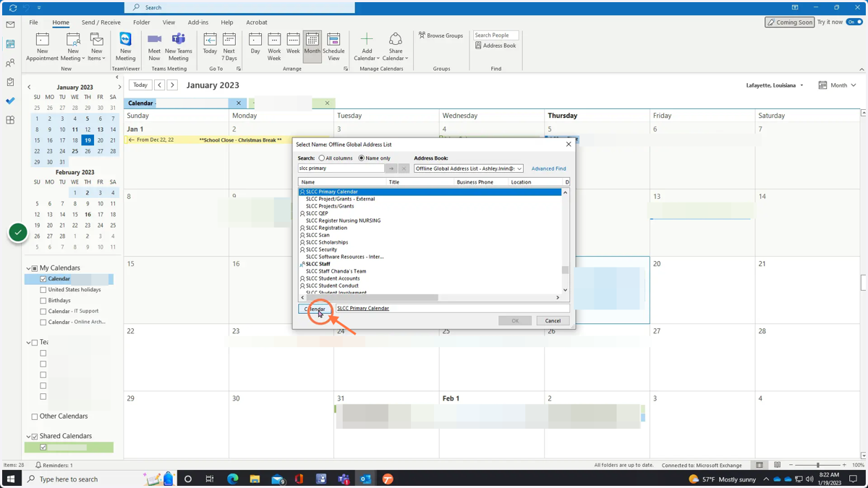Open the Address Book dropdown list
The image size is (868, 488).
[x=519, y=168]
